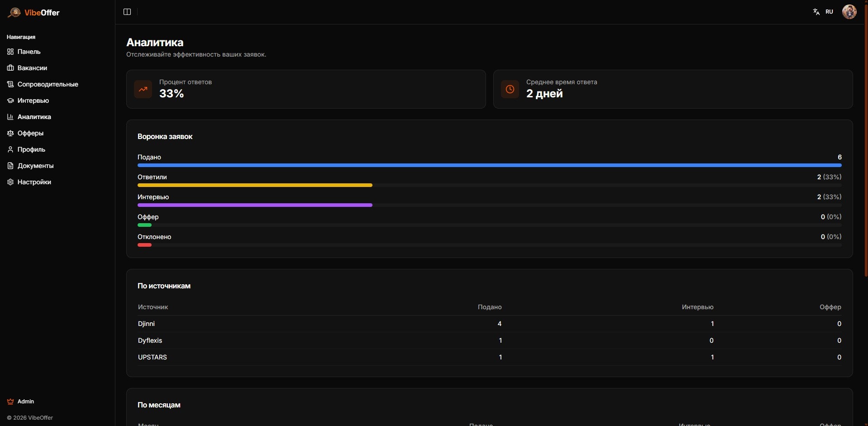The width and height of the screenshot is (868, 426).
Task: Toggle the sidebar panel icon
Action: pos(127,12)
